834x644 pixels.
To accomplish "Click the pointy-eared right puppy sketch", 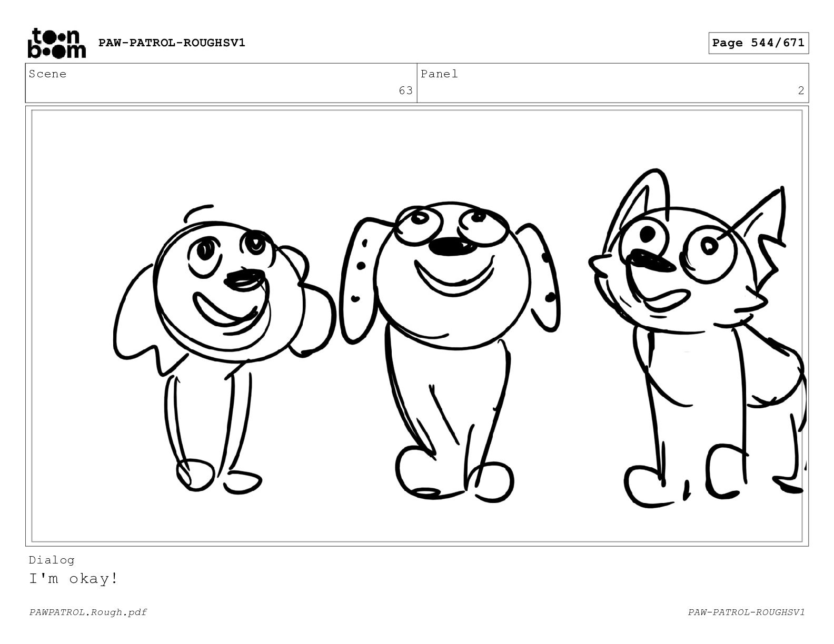I will [x=697, y=338].
